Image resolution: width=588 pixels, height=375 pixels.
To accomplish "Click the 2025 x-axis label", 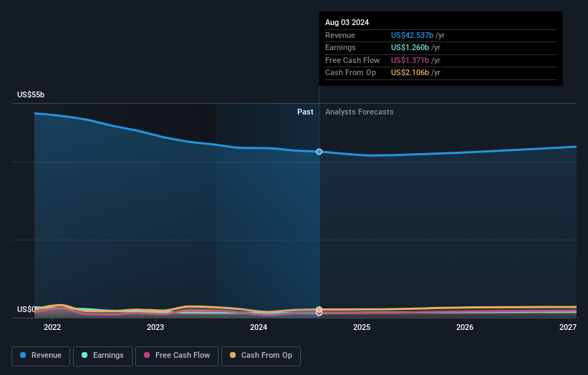I will (362, 327).
